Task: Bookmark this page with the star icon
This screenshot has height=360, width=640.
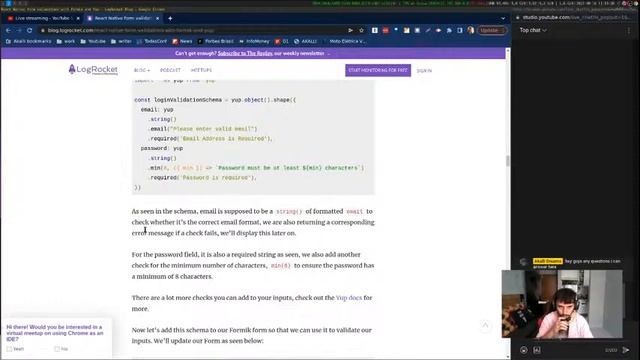Action: (361, 30)
